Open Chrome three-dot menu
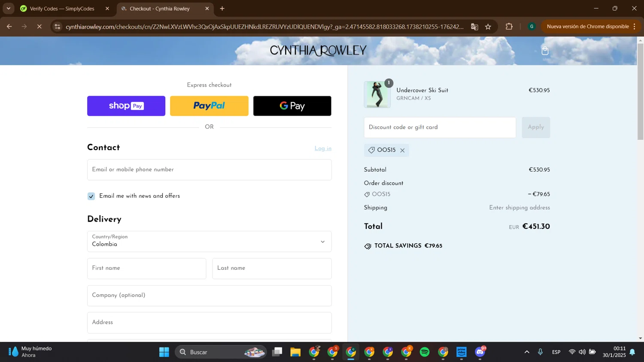 pyautogui.click(x=634, y=27)
